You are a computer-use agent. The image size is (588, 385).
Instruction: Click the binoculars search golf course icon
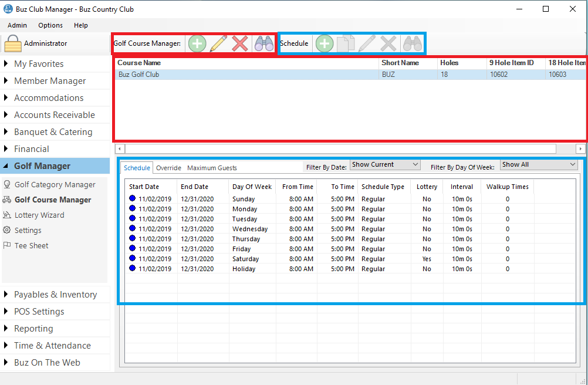point(263,43)
